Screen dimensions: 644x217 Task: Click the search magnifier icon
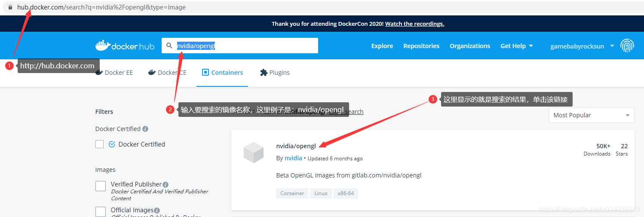pyautogui.click(x=169, y=46)
